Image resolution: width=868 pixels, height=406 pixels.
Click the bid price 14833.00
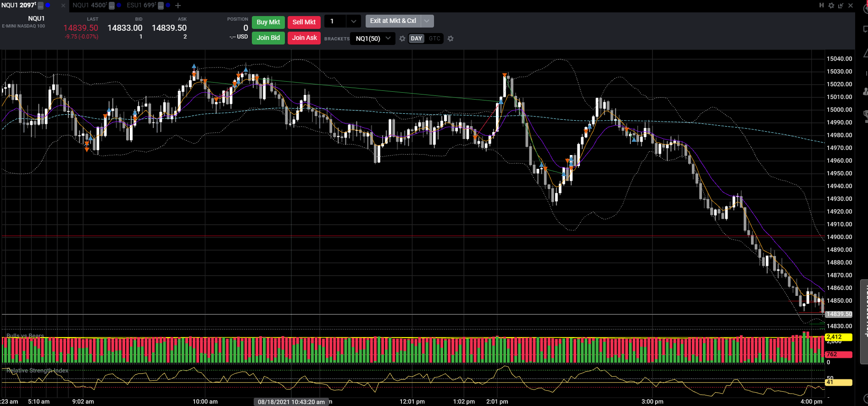click(x=125, y=28)
